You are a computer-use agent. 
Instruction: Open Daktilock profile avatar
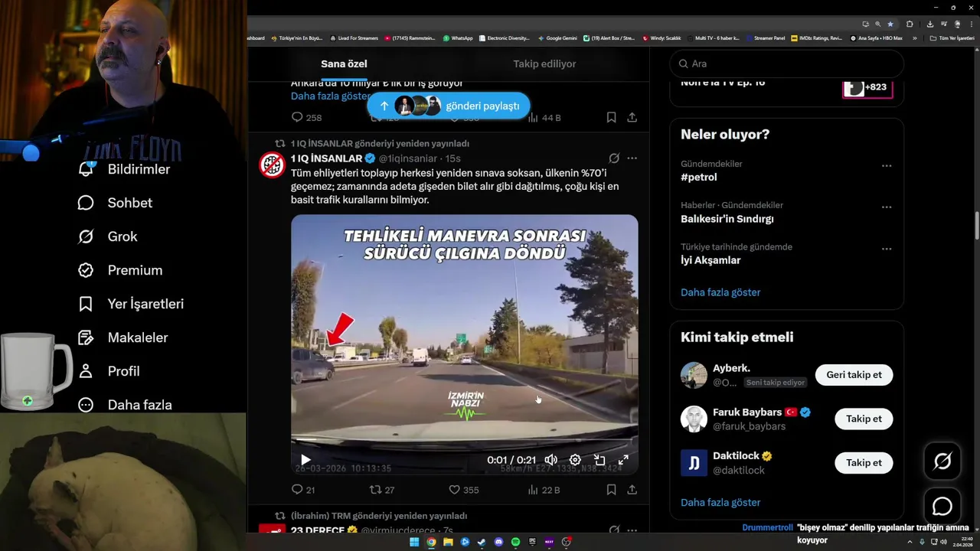[x=694, y=462]
